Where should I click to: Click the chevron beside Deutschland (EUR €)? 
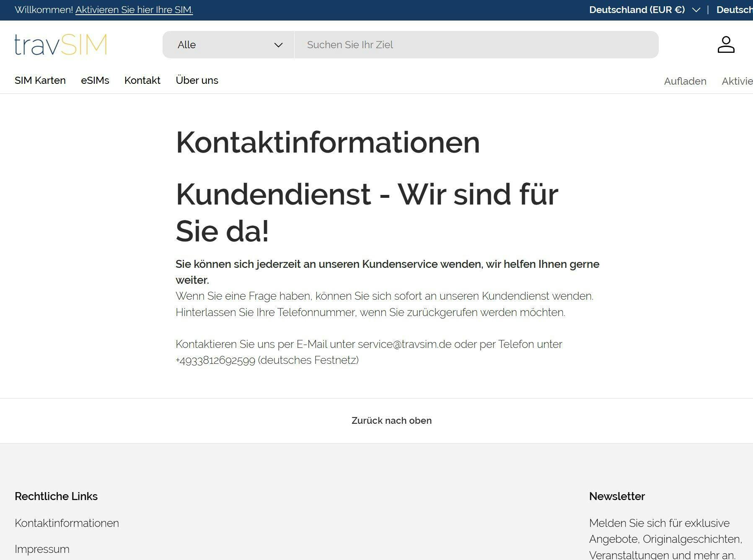tap(696, 10)
